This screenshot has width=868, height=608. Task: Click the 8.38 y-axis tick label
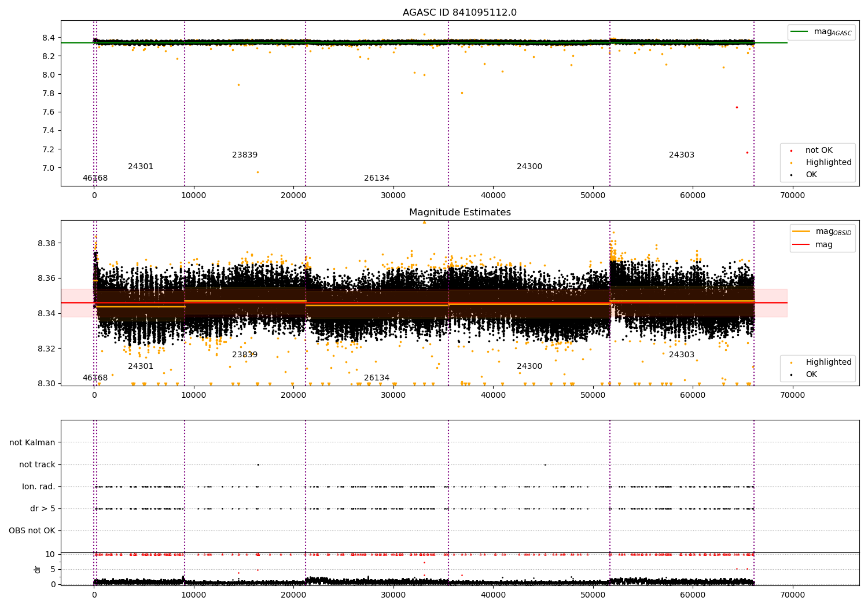pyautogui.click(x=46, y=243)
